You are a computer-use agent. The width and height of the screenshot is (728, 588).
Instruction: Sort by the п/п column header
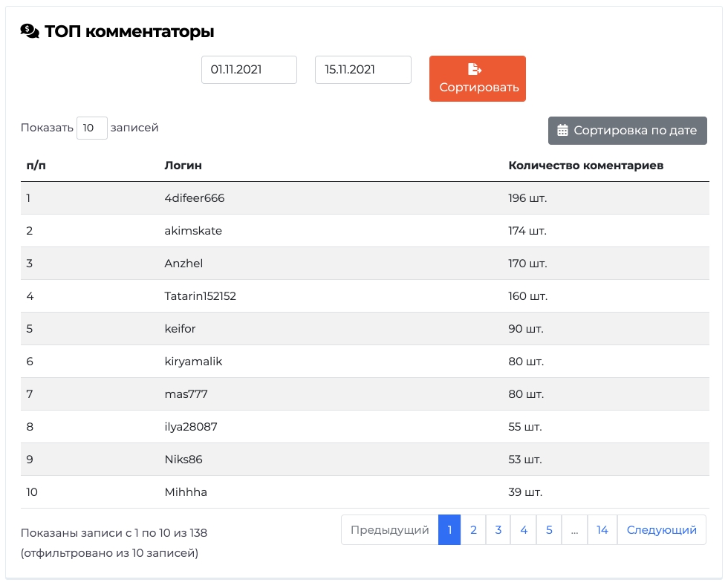[36, 166]
